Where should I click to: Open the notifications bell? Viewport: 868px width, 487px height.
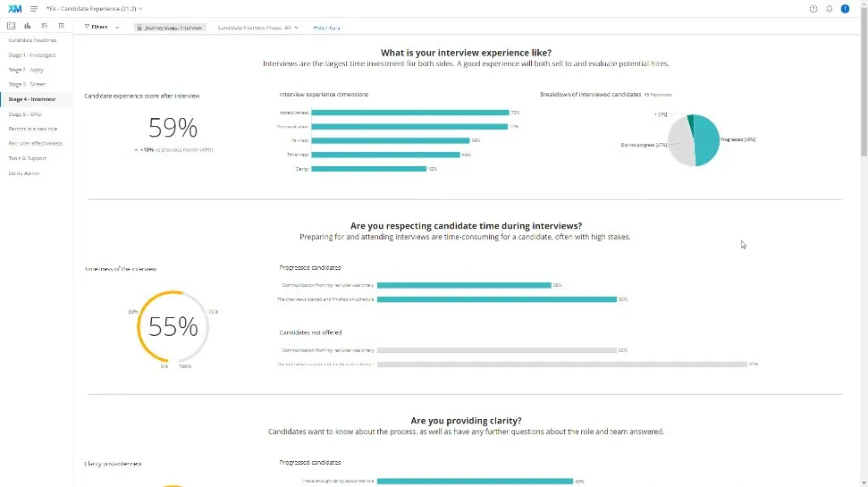pyautogui.click(x=829, y=8)
